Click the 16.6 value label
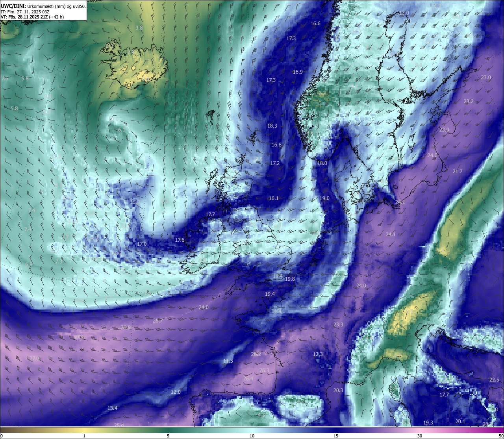This screenshot has width=504, height=439. click(x=315, y=24)
